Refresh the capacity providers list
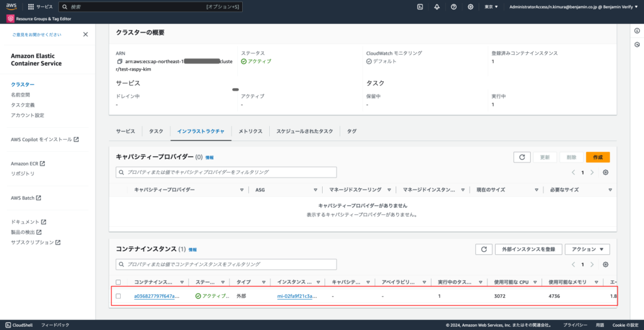Image resolution: width=644 pixels, height=330 pixels. pyautogui.click(x=522, y=157)
